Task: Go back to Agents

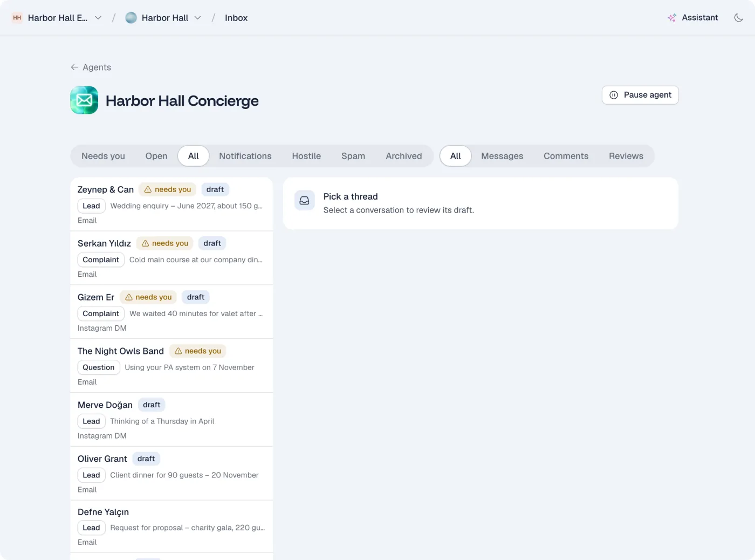Action: [91, 67]
